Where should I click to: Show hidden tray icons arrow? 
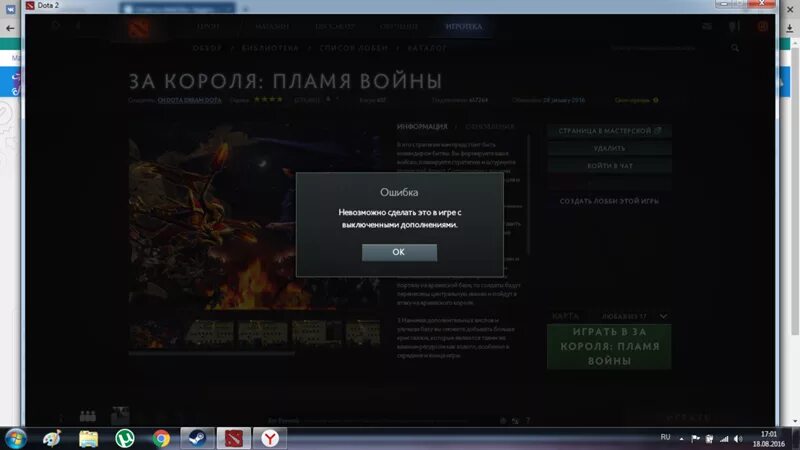click(x=681, y=438)
